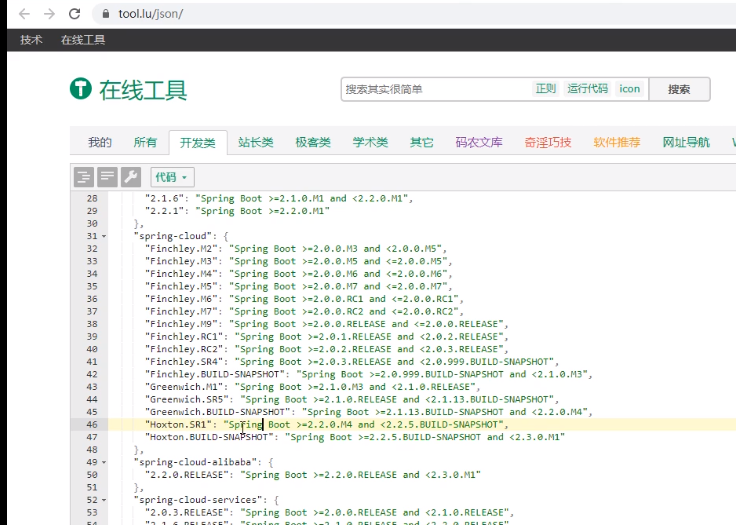This screenshot has width=736, height=525.
Task: Click the "2.0.3.RELEASE" key on line 53
Action: click(187, 512)
